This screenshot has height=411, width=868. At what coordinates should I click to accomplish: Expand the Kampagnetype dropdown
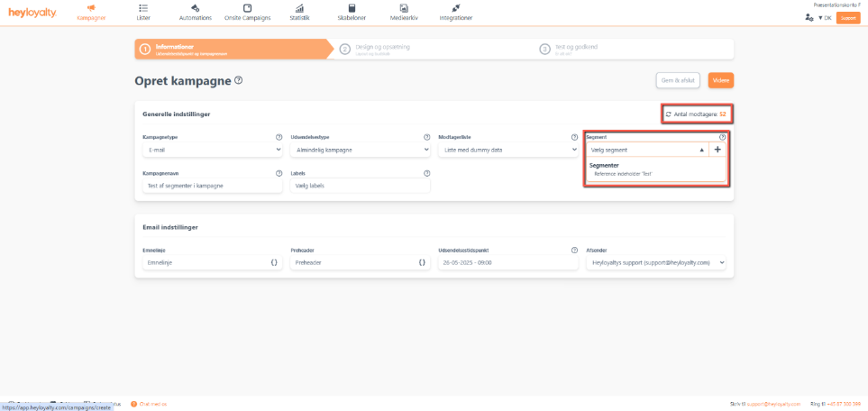[x=212, y=150]
